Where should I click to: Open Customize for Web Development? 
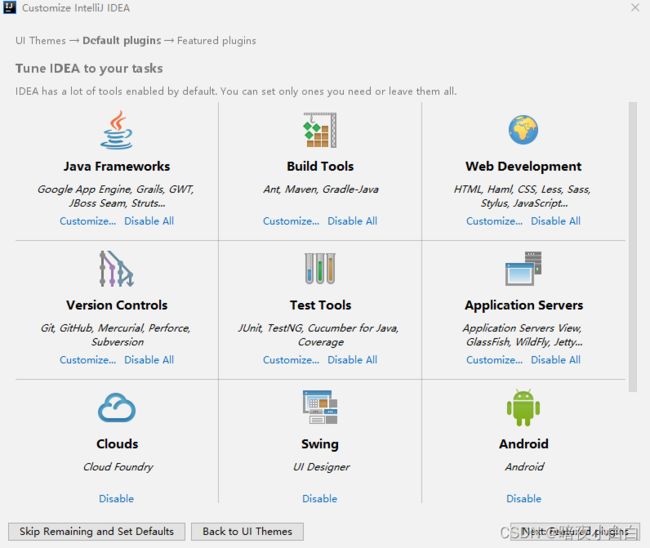point(494,221)
